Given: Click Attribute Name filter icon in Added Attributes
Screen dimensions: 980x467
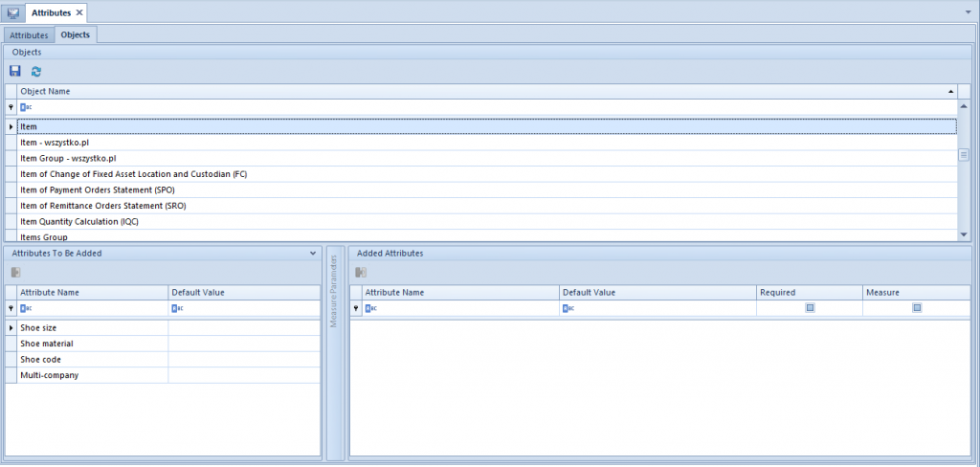Looking at the screenshot, I should tap(370, 308).
